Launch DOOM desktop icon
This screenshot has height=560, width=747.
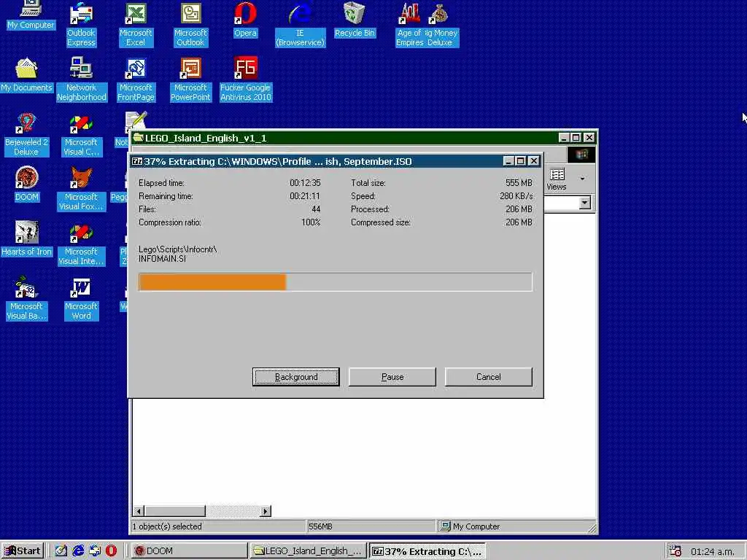(27, 184)
